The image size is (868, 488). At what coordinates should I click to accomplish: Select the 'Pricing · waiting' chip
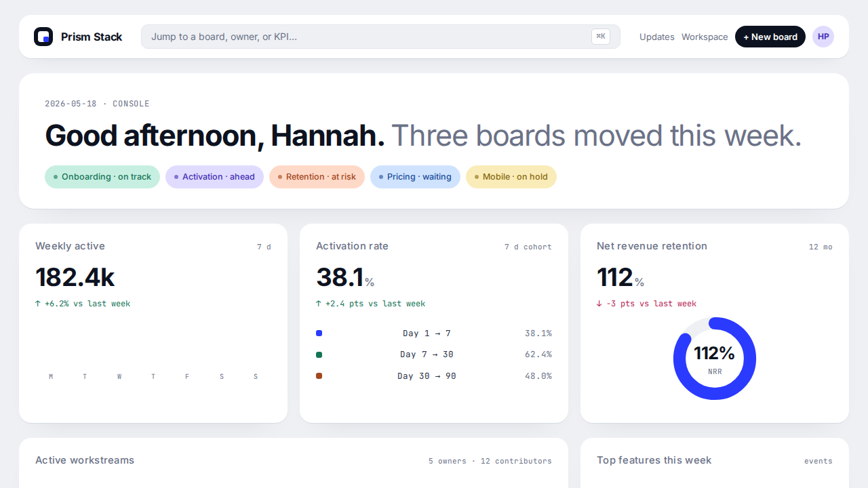coord(415,177)
